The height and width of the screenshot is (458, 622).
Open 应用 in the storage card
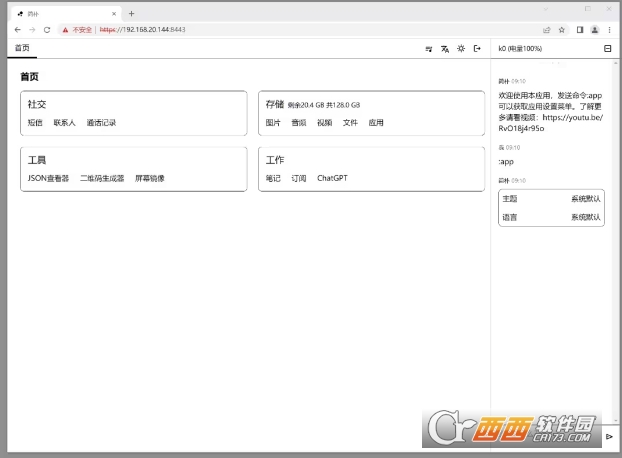pos(376,123)
